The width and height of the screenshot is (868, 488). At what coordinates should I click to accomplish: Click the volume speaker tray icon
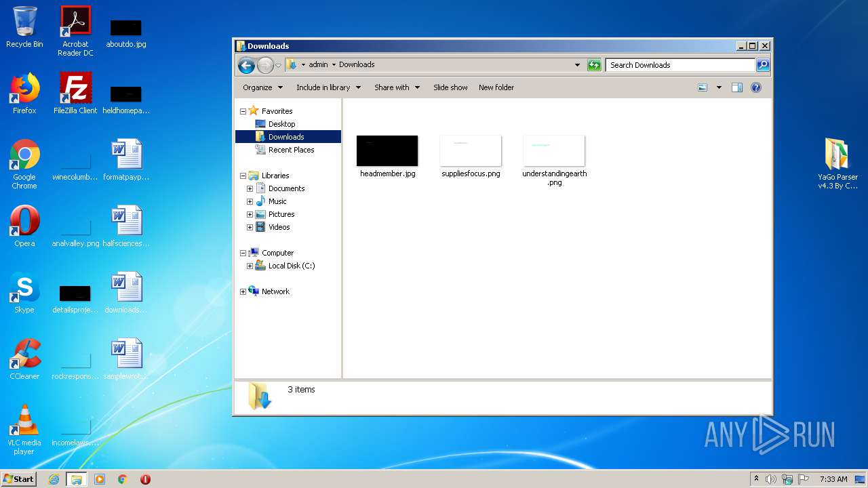coord(771,479)
